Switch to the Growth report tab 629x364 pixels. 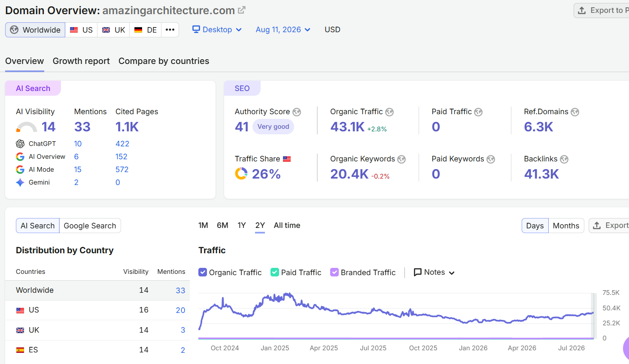81,61
